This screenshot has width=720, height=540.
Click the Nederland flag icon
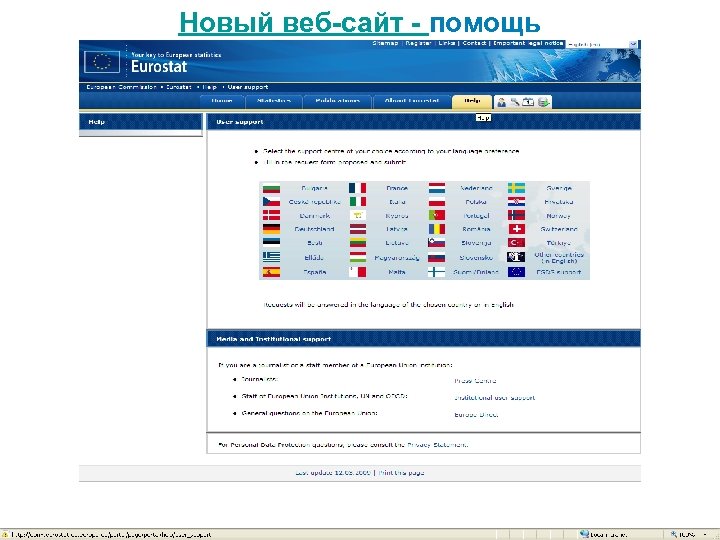[x=437, y=188]
